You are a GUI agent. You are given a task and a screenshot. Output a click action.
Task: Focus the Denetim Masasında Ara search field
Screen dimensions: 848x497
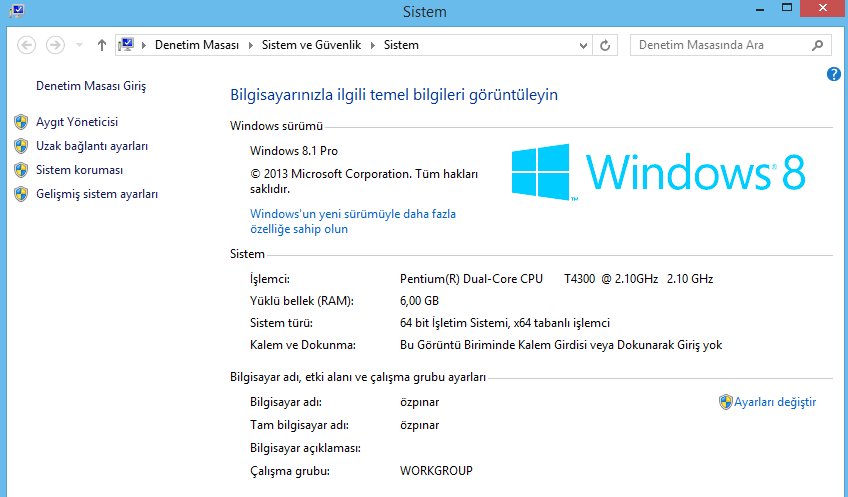click(730, 45)
